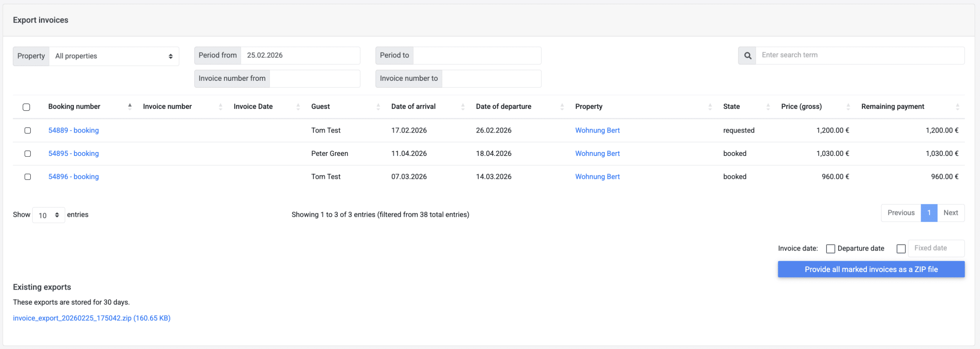Select page 1 in pagination
This screenshot has height=349, width=980.
pos(929,213)
